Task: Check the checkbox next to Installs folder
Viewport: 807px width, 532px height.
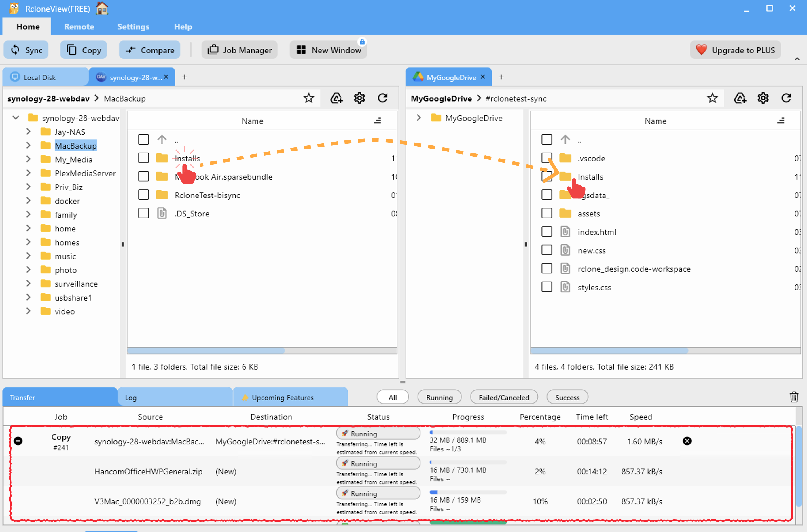Action: tap(143, 158)
